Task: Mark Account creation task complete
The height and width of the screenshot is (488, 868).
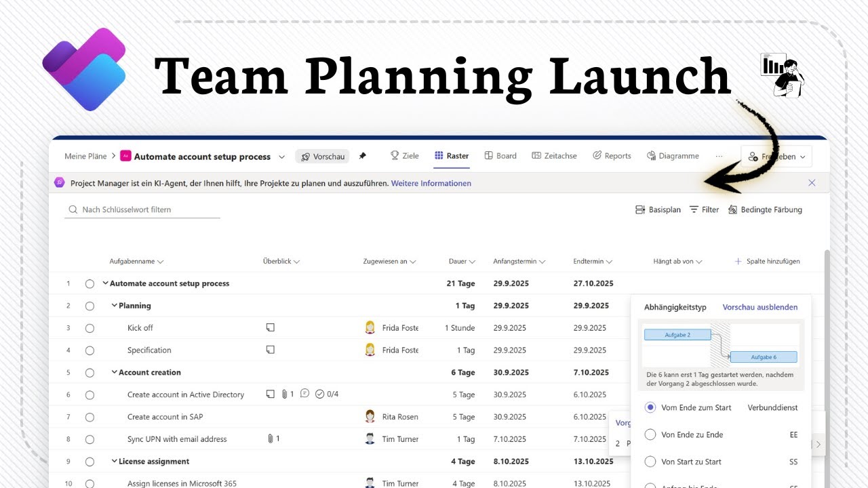Action: tap(90, 373)
